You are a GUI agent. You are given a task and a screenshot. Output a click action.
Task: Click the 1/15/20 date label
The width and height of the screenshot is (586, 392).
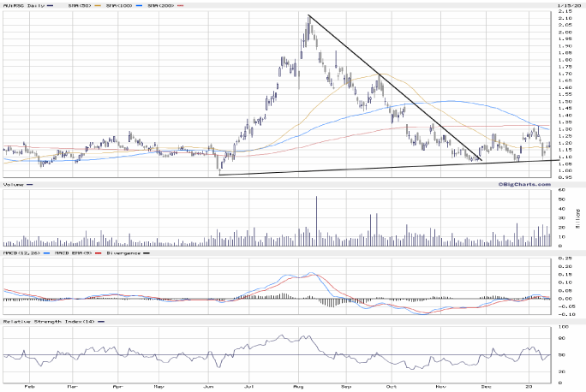(x=565, y=5)
